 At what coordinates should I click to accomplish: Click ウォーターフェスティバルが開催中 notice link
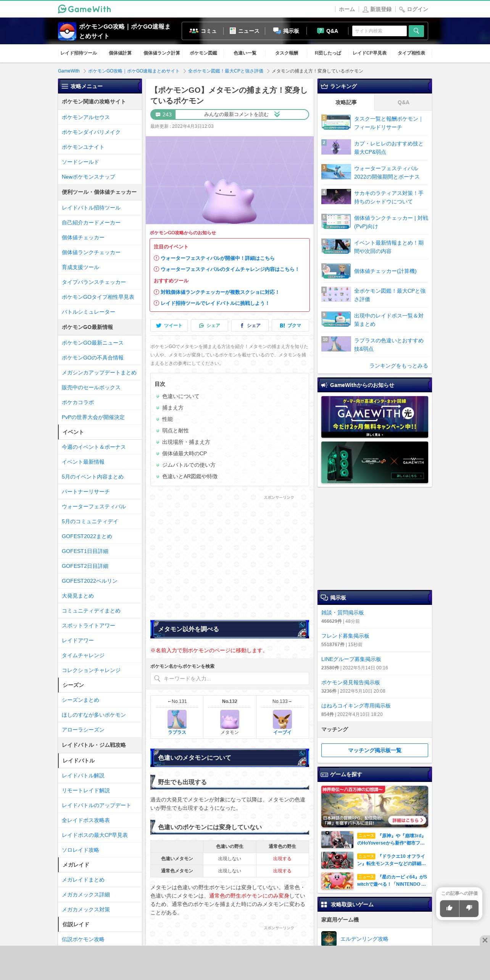coord(218,258)
